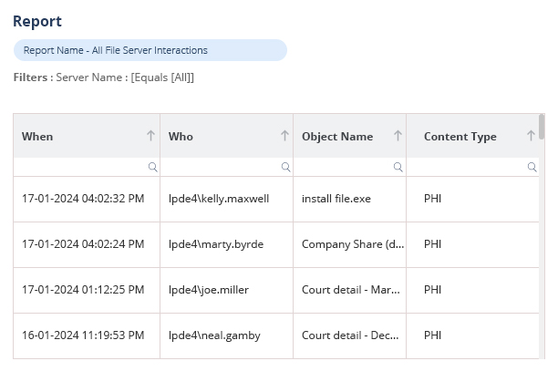Focus the When column filter field

(x=80, y=168)
